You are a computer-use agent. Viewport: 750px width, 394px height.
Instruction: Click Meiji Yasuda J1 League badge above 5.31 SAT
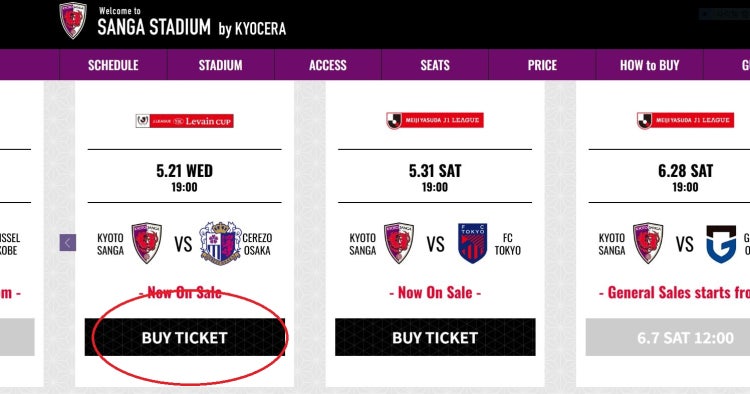pyautogui.click(x=435, y=120)
